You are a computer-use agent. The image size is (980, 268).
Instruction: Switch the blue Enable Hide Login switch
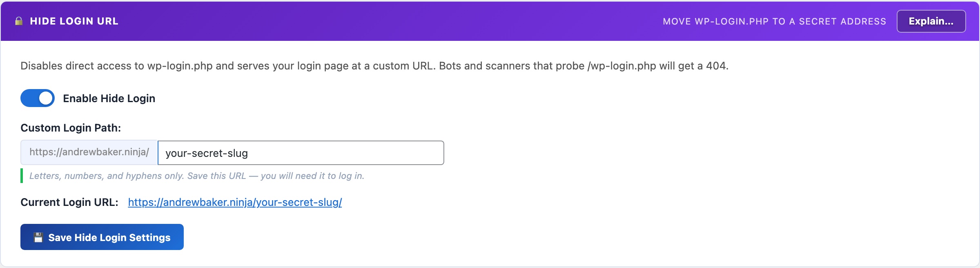[x=37, y=98]
